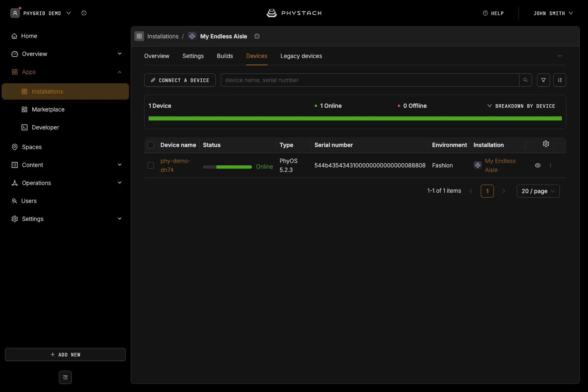Click the Connect a Device button

[180, 80]
